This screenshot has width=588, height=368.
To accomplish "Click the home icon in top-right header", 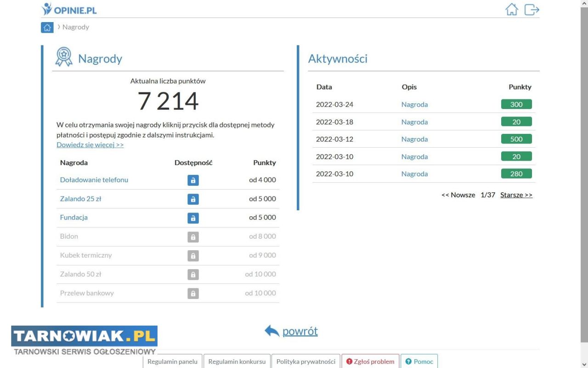I will (511, 10).
